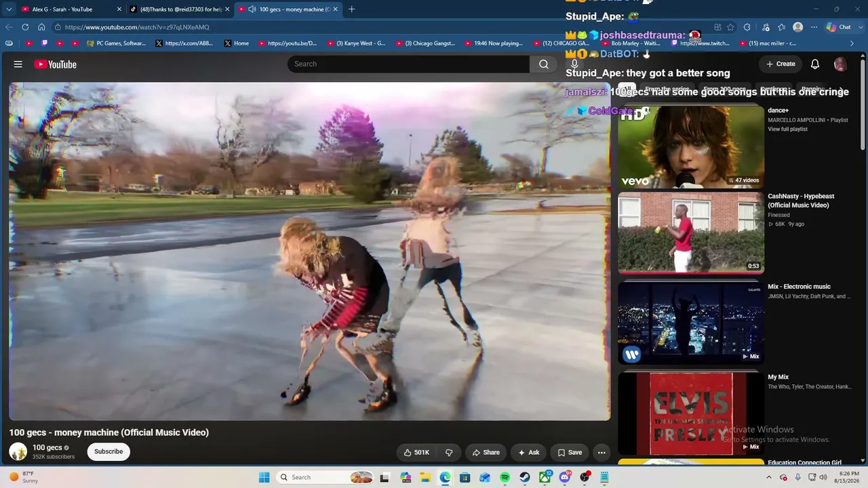Share the money machine video

(486, 453)
